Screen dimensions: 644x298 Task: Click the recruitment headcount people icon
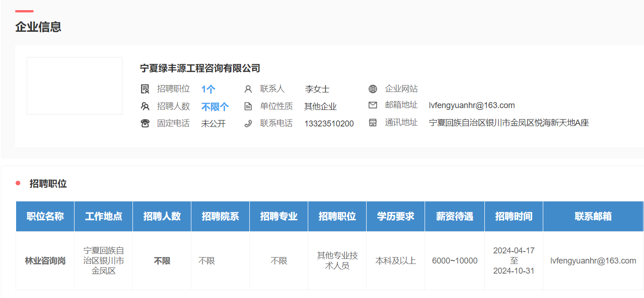[x=145, y=106]
